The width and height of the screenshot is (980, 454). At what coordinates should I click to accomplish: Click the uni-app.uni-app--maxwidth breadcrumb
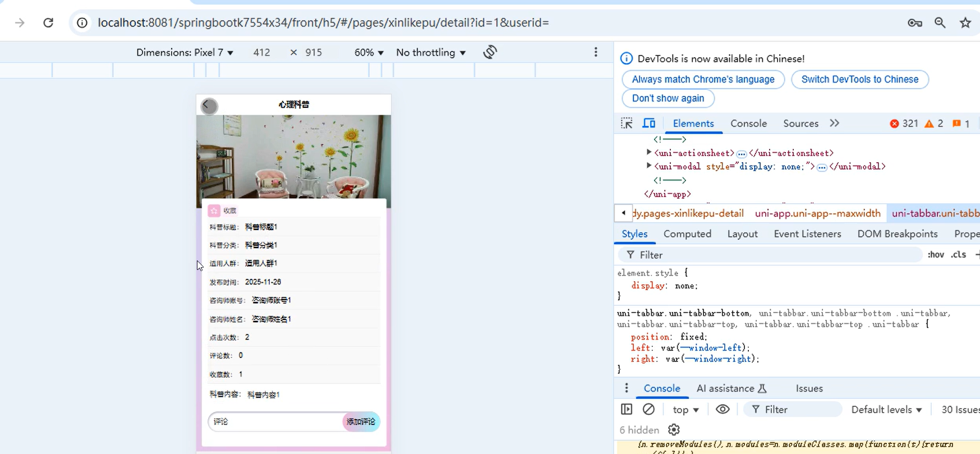(x=818, y=213)
